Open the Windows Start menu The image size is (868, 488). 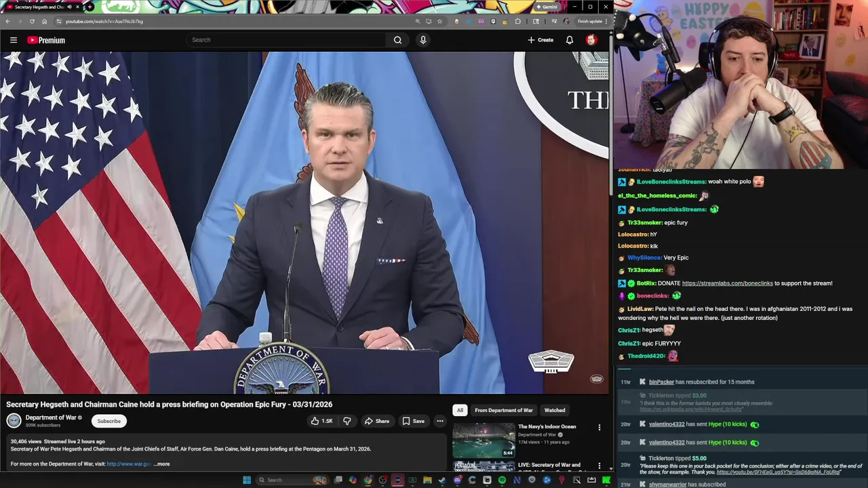coord(247,480)
